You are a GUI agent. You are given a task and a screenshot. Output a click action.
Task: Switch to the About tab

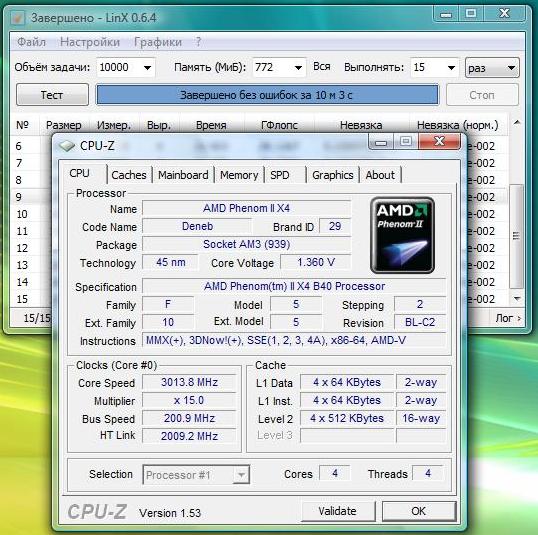pos(380,175)
